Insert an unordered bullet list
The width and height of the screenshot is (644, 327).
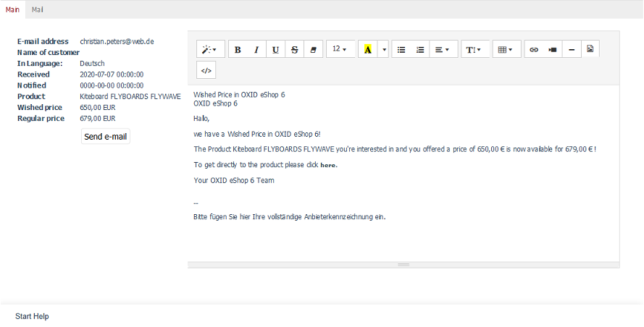[401, 49]
